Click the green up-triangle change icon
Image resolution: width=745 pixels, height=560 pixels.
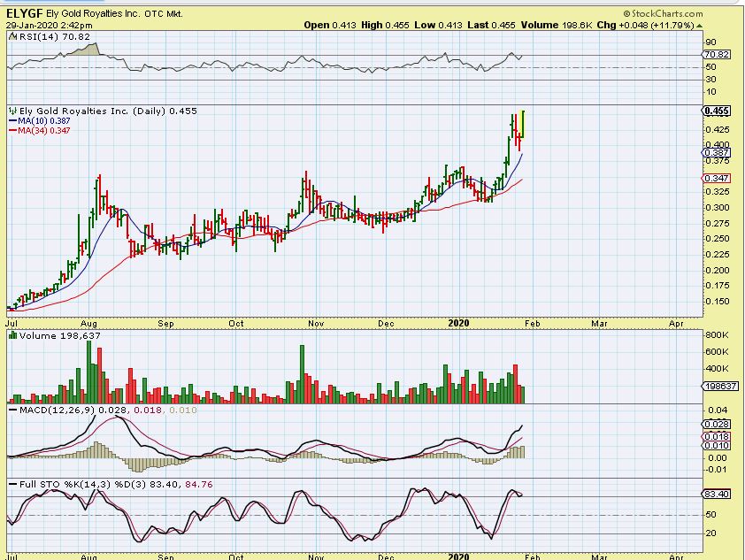pyautogui.click(x=699, y=26)
